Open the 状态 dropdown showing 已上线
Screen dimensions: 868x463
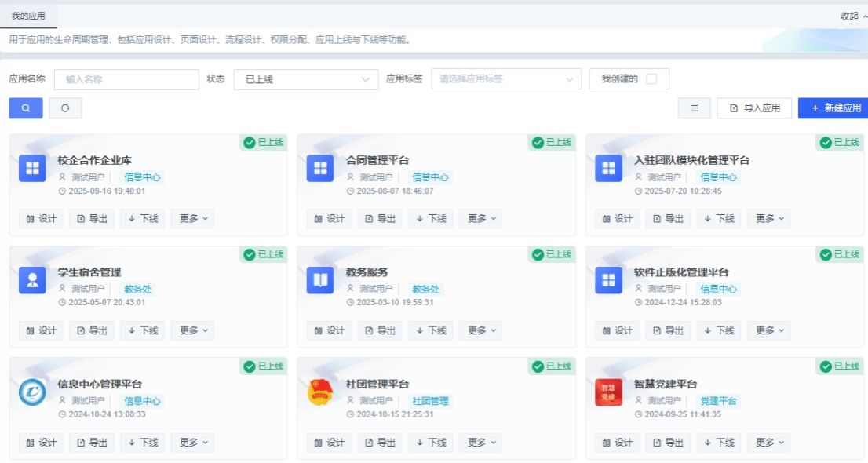(306, 79)
